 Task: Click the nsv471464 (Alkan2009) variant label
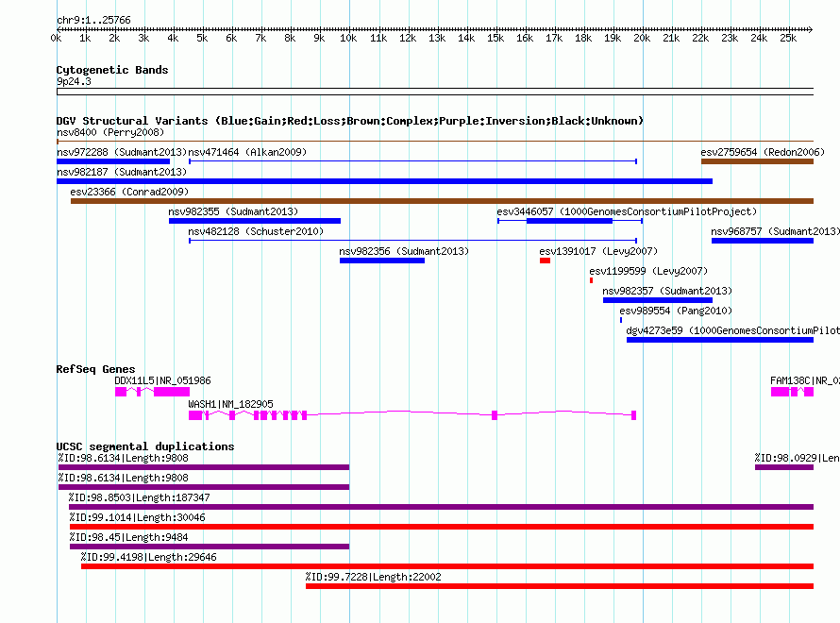pos(247,152)
